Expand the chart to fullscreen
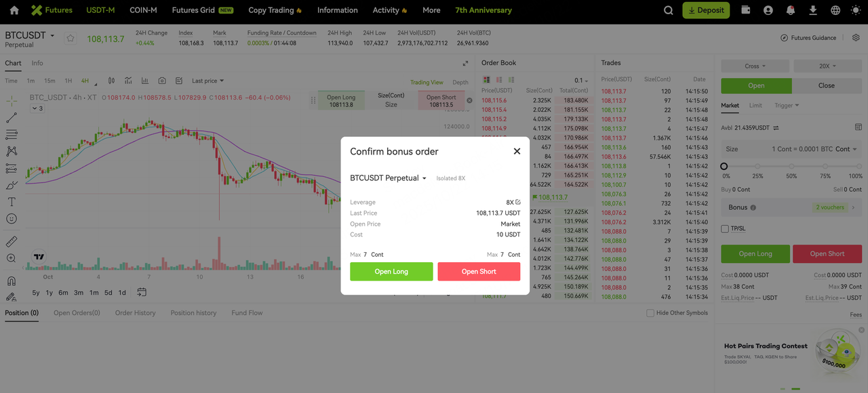Viewport: 868px width, 393px height. pyautogui.click(x=465, y=63)
